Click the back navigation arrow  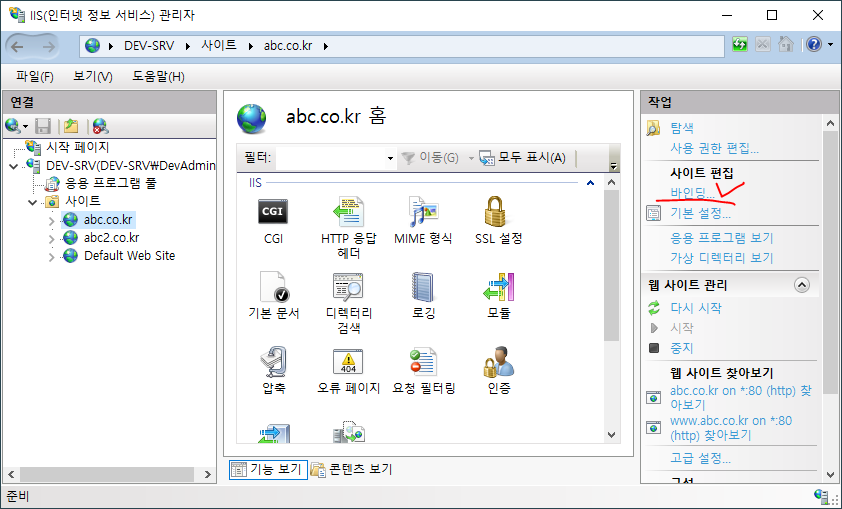click(x=18, y=47)
